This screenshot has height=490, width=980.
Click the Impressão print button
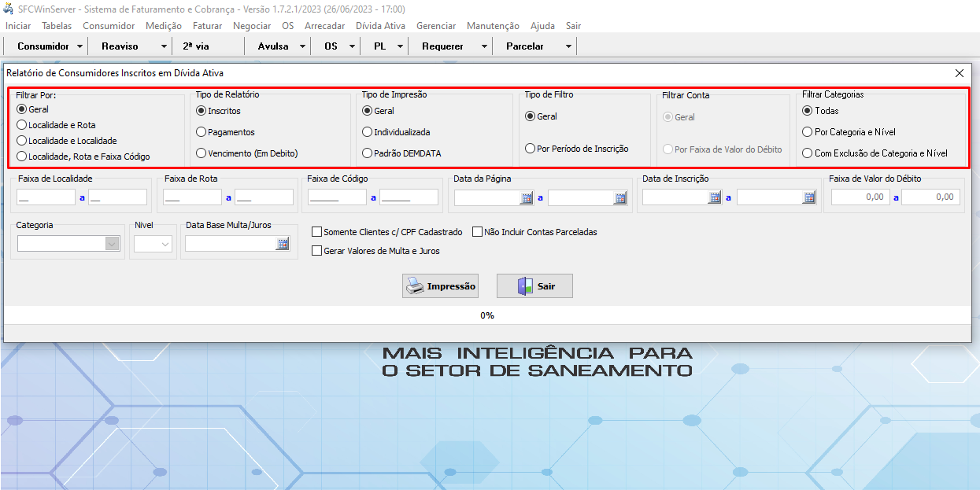click(440, 286)
